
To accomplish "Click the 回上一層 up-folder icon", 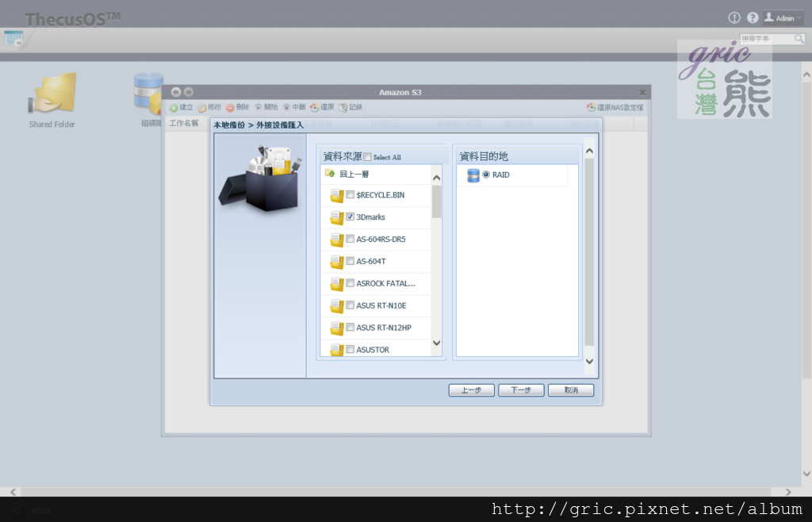I will pos(330,173).
